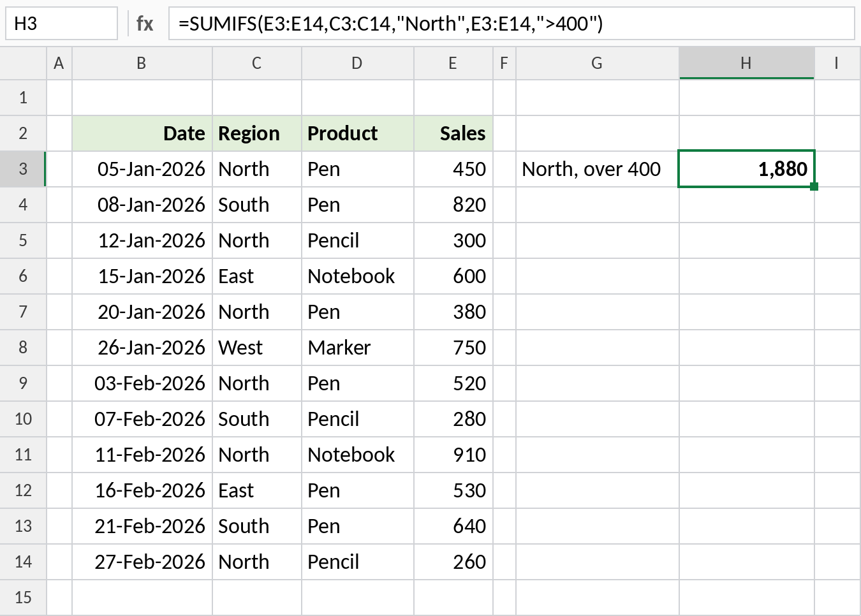Viewport: 861px width, 616px height.
Task: Select column H header
Action: click(x=747, y=63)
